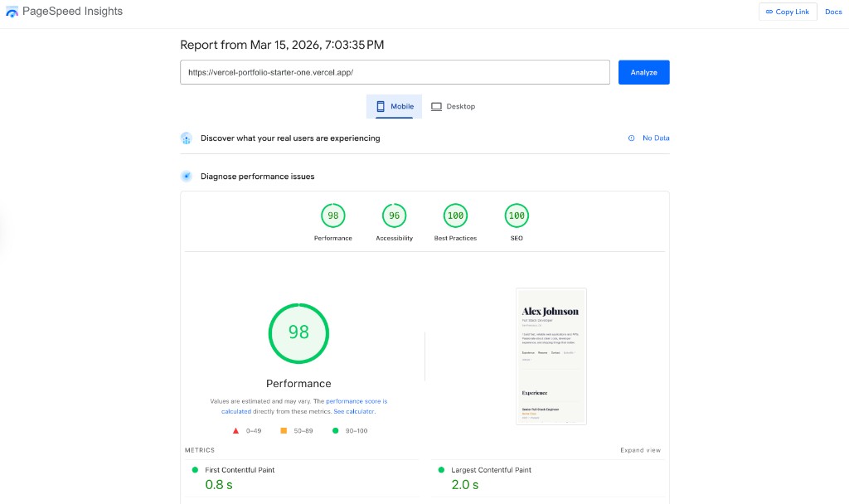Screen dimensions: 849x504
Task: Jump to Best Practices 100 score gauge
Action: click(455, 216)
